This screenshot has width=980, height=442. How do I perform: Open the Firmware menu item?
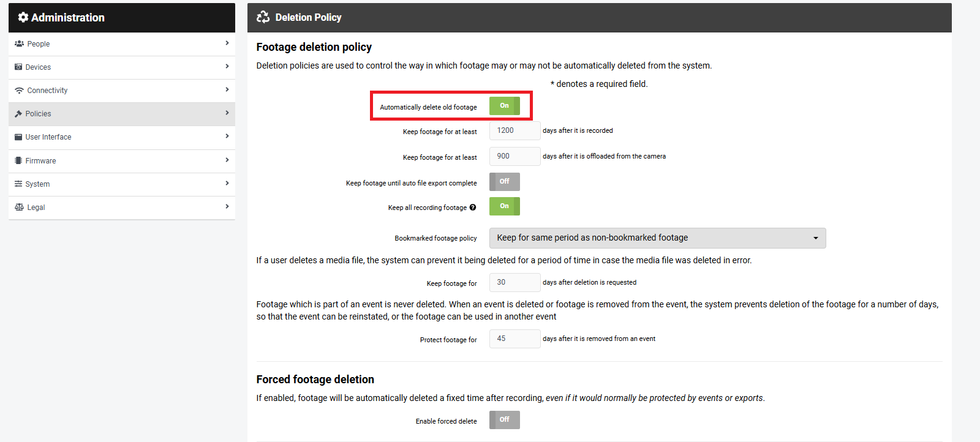click(x=122, y=161)
